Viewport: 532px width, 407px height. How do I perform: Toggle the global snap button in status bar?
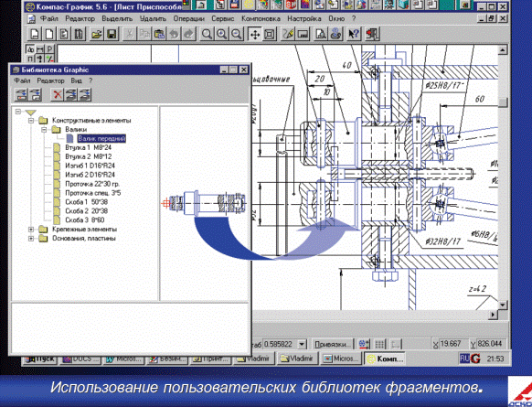pyautogui.click(x=365, y=344)
